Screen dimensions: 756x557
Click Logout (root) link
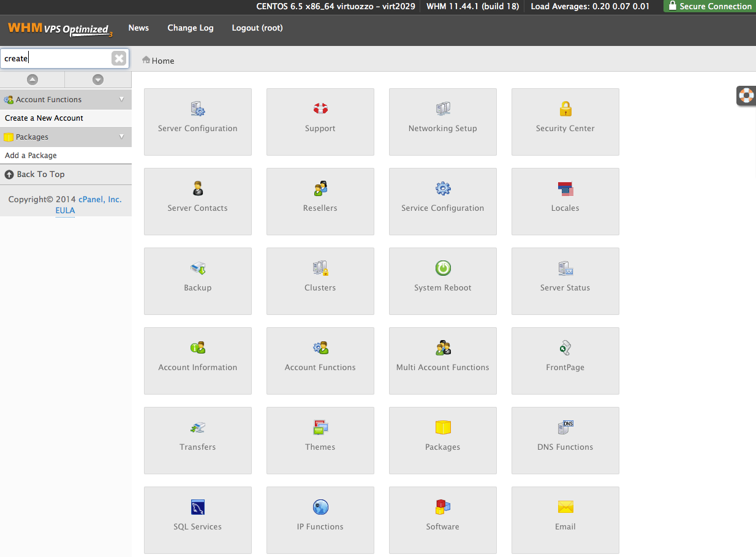(257, 28)
